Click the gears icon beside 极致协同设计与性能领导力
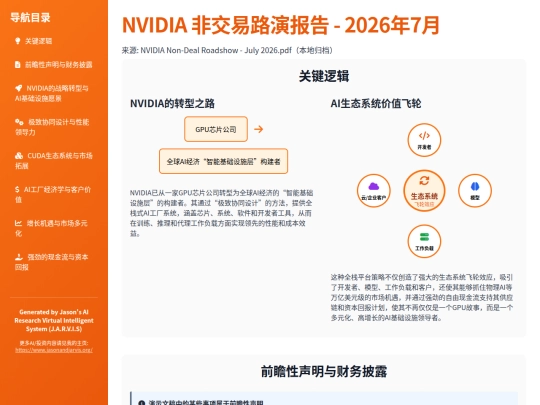Viewport: 540px width, 405px height. (x=19, y=122)
